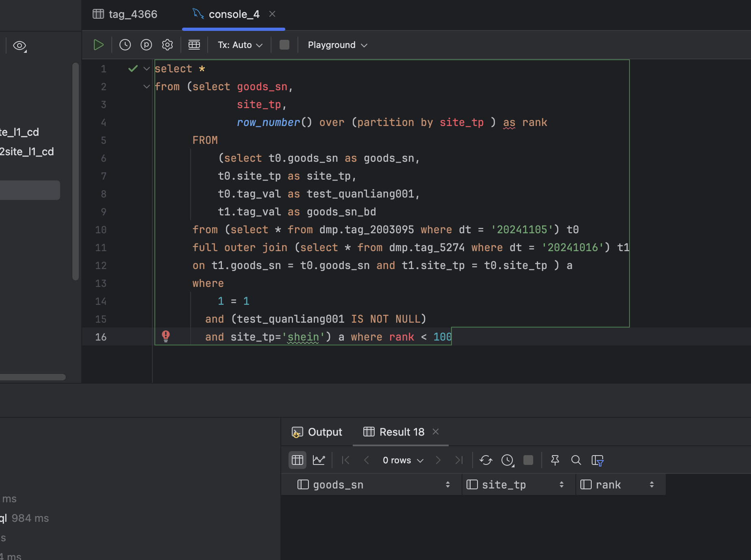
Task: Search within the result grid
Action: (576, 460)
